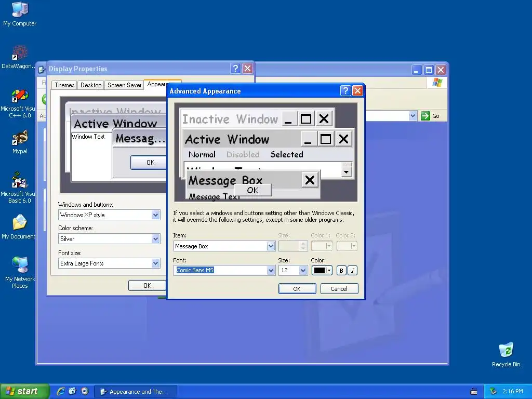Click the OK button in Advanced preview message box
532x399 pixels.
pyautogui.click(x=253, y=190)
